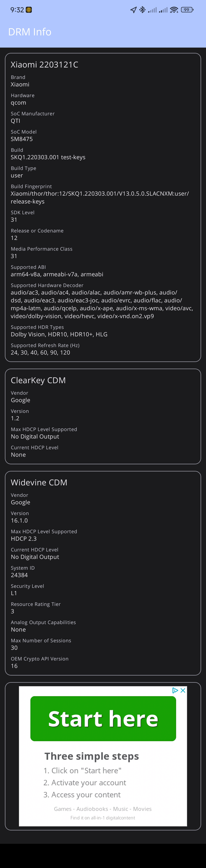Tap the Bluetooth status bar icon

click(x=142, y=10)
